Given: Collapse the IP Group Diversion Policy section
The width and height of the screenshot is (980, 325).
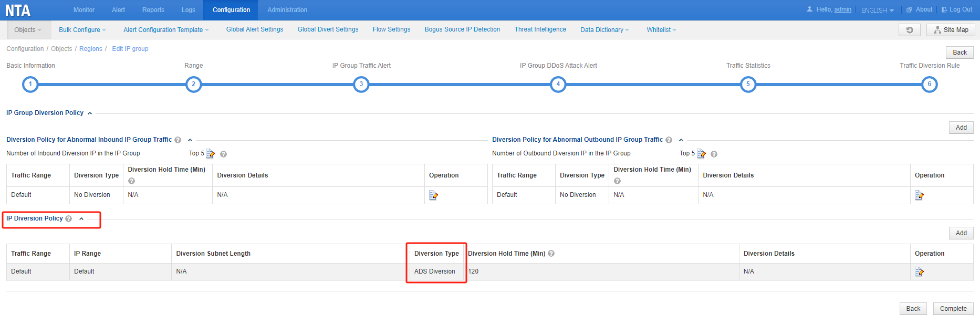Looking at the screenshot, I should (x=90, y=113).
